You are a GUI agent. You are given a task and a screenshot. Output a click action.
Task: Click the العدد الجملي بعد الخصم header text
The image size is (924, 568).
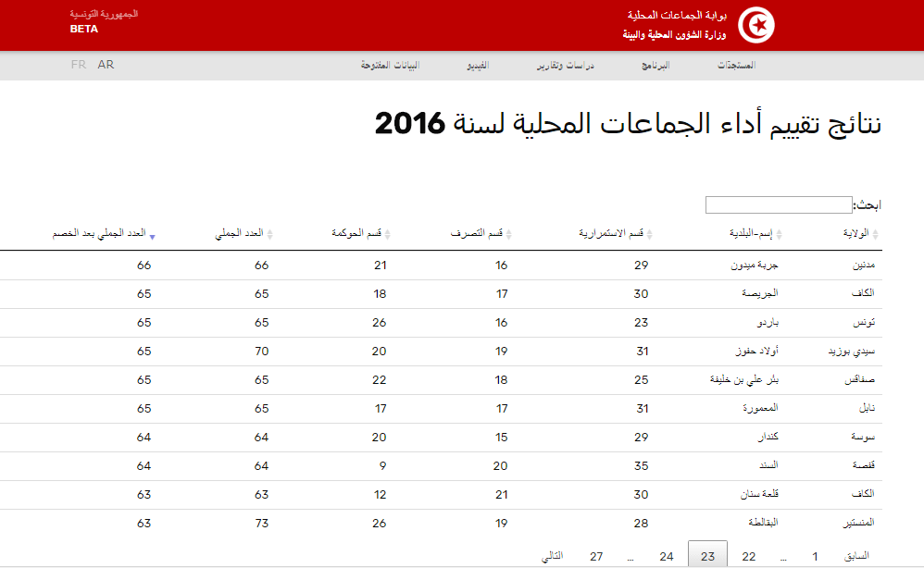point(99,233)
